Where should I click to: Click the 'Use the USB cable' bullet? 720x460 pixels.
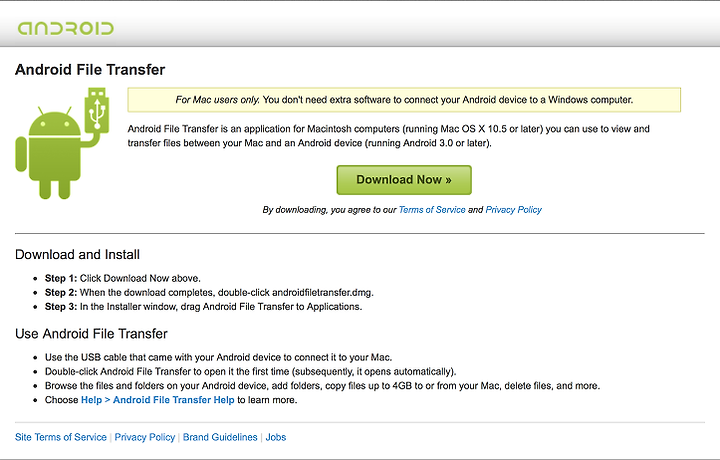point(218,357)
